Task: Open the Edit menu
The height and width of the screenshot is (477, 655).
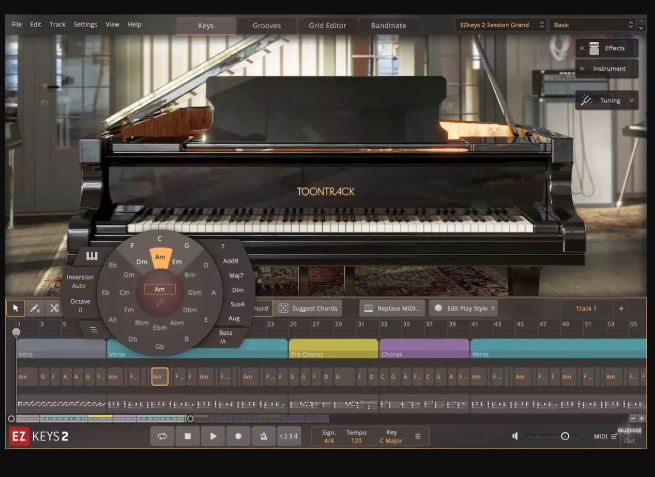Action: click(36, 25)
